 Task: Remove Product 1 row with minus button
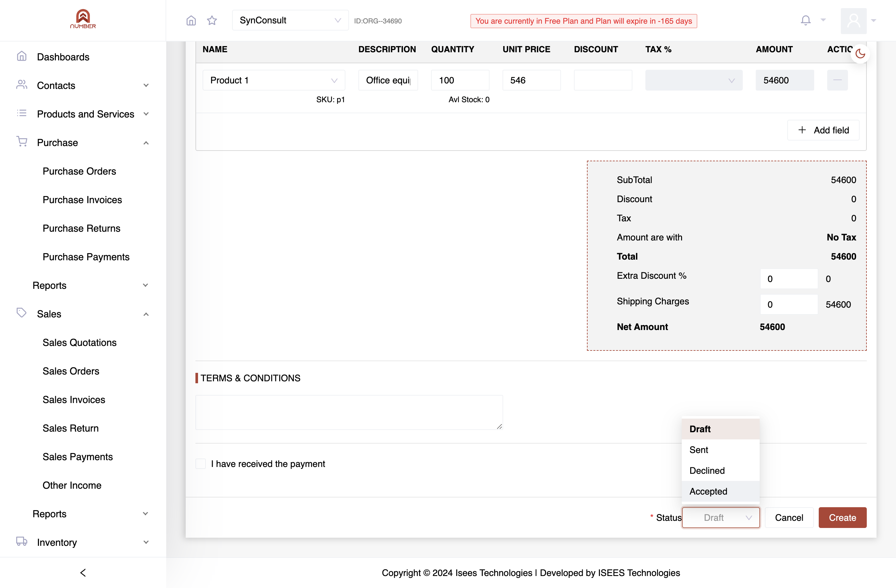[x=837, y=80]
